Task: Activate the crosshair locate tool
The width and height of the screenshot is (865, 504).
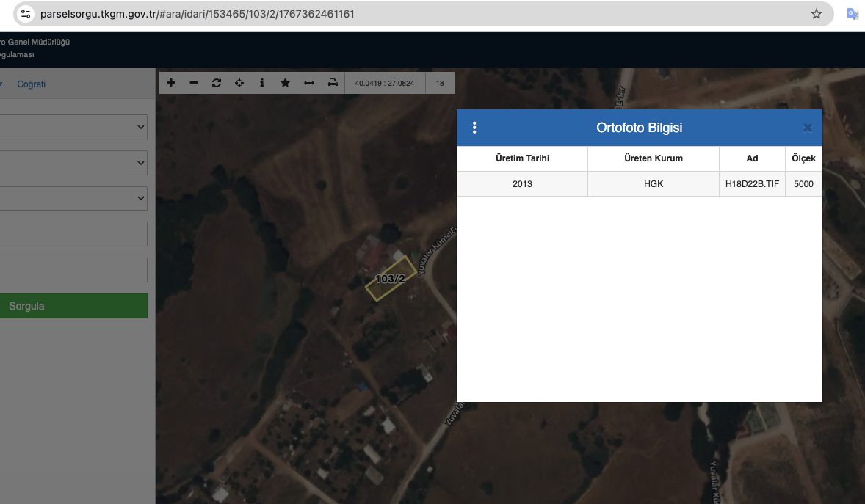Action: [x=239, y=83]
